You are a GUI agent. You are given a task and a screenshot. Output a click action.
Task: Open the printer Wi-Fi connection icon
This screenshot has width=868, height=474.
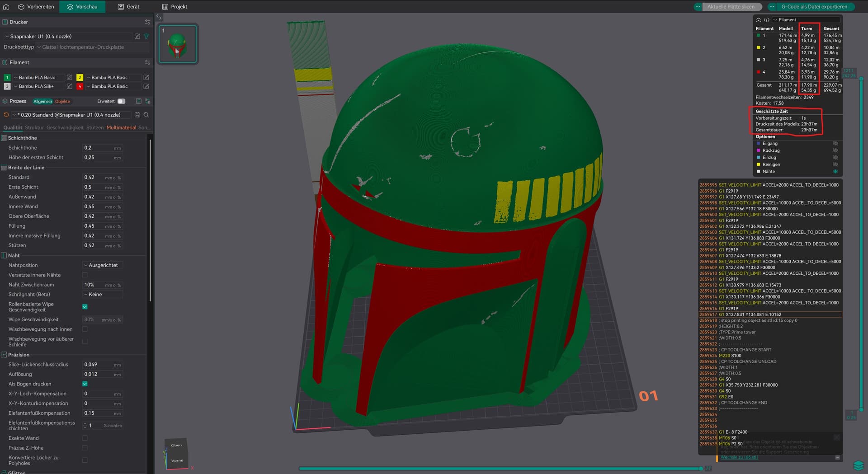[146, 36]
